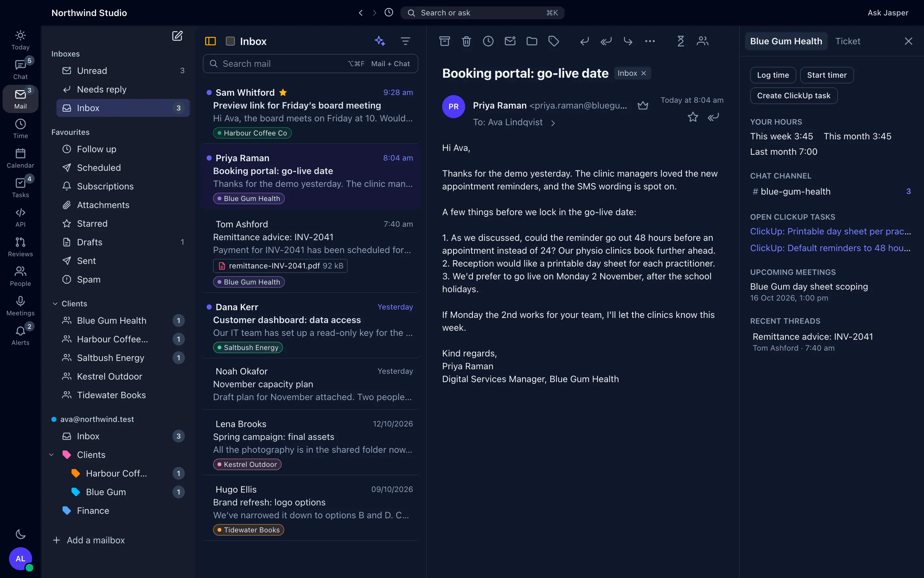924x578 pixels.
Task: Expand recipients chevron next to Ava Lindqvist
Action: pos(552,123)
